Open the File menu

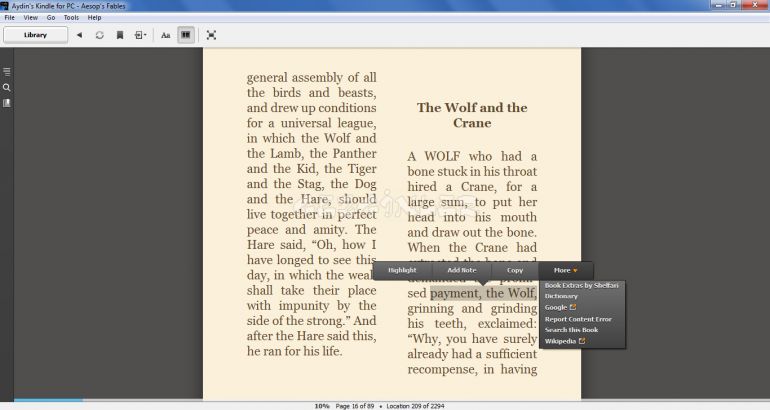pyautogui.click(x=9, y=18)
